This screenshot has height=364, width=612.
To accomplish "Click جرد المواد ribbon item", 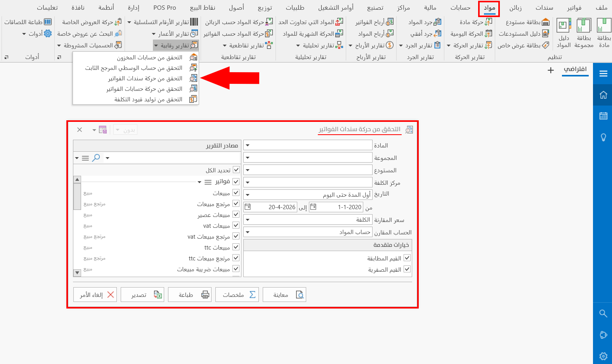I will pyautogui.click(x=425, y=22).
